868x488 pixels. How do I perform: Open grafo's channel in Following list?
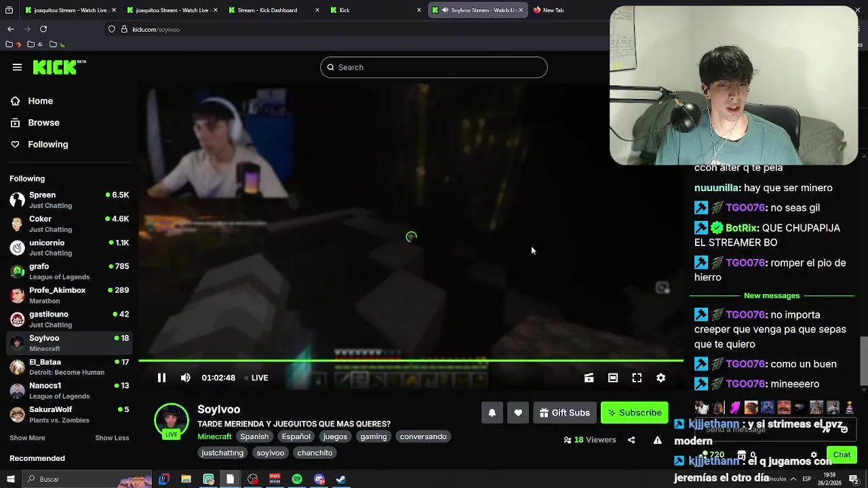click(69, 271)
